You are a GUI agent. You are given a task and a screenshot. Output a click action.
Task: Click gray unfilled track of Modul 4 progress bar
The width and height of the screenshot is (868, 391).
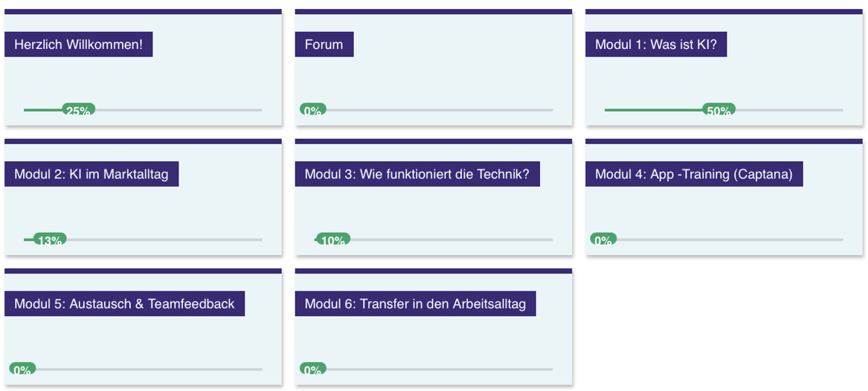point(729,239)
